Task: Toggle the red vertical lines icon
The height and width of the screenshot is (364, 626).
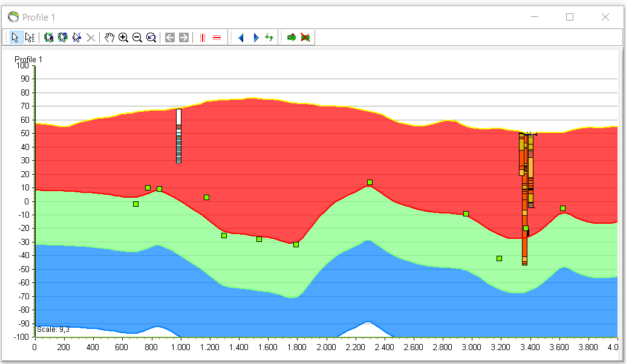Action: [203, 37]
